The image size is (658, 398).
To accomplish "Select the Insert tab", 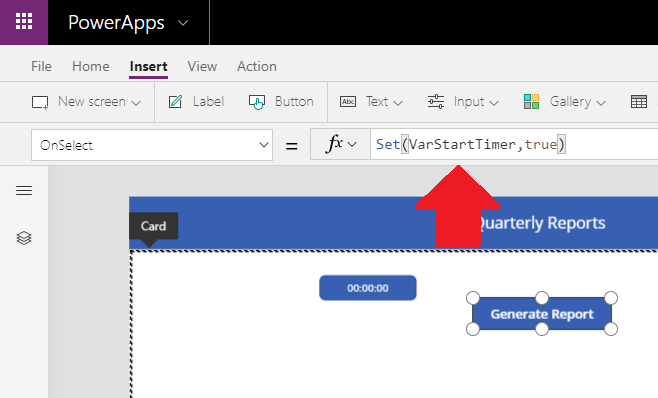I will [x=149, y=66].
